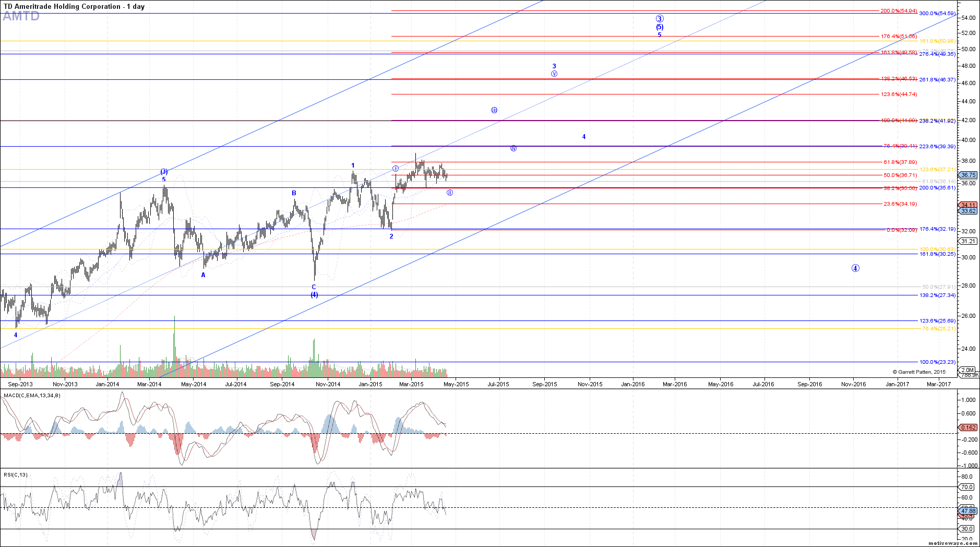Open the motivewave.com link text

tap(952, 543)
